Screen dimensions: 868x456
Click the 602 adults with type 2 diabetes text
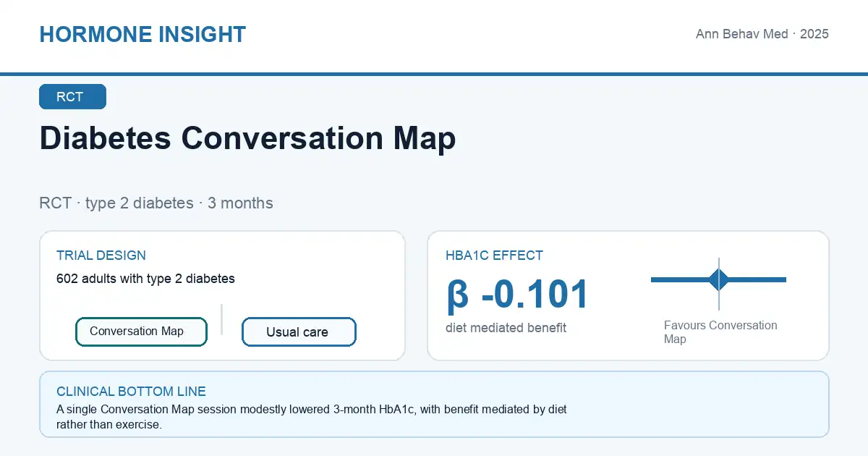click(145, 279)
